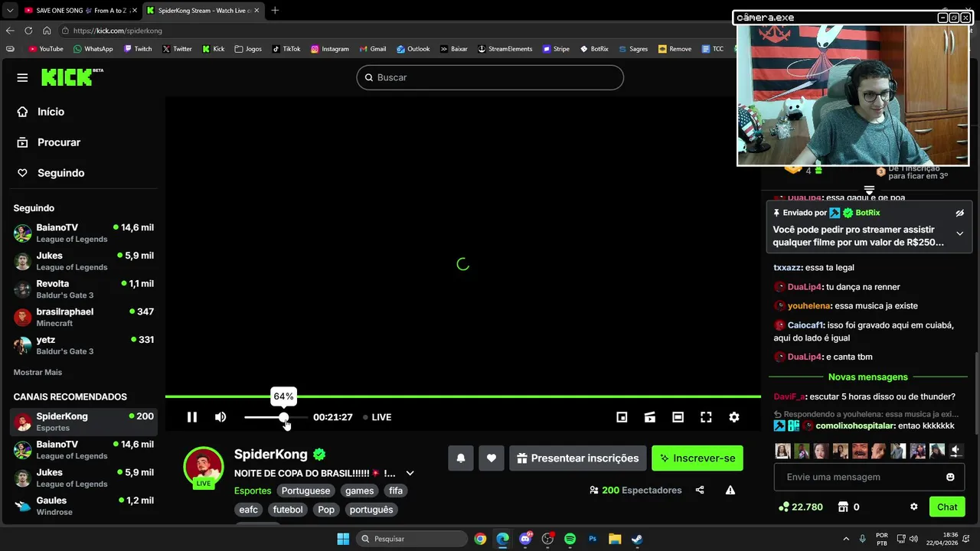Select the fifa tag
The width and height of the screenshot is (980, 551).
396,491
